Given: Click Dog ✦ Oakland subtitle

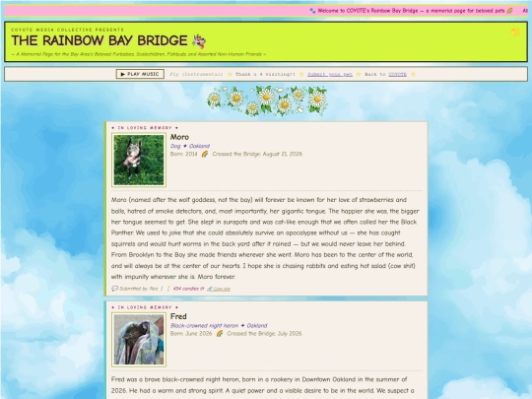Looking at the screenshot, I should click(x=190, y=146).
